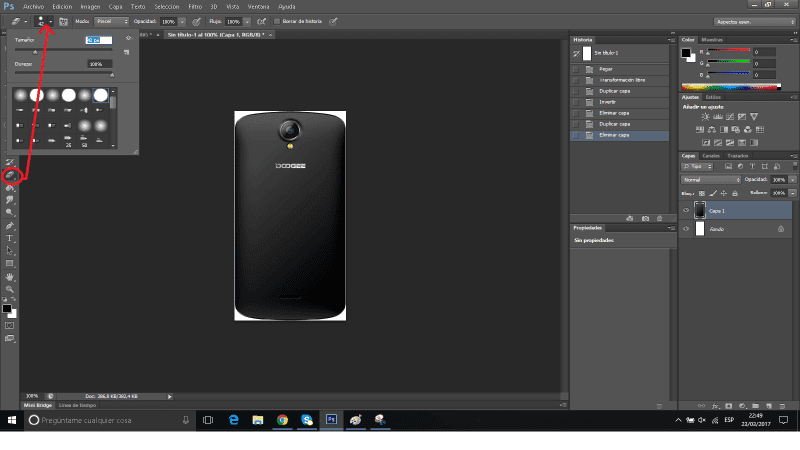Click the brush Tamaño size slider

pyautogui.click(x=64, y=50)
